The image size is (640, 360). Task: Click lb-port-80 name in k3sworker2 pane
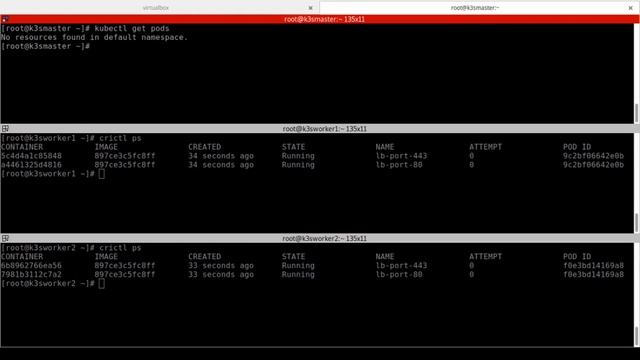(399, 275)
